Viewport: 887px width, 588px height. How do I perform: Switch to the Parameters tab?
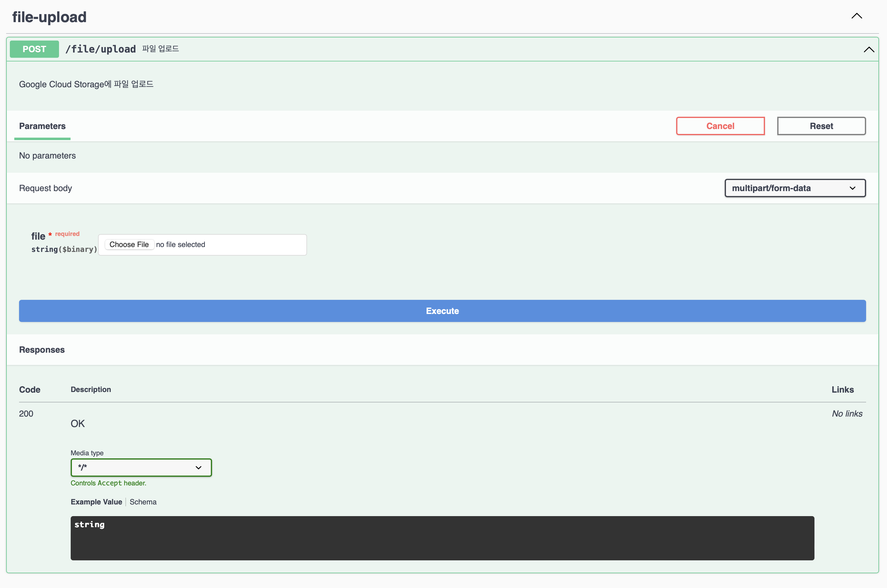coord(42,126)
